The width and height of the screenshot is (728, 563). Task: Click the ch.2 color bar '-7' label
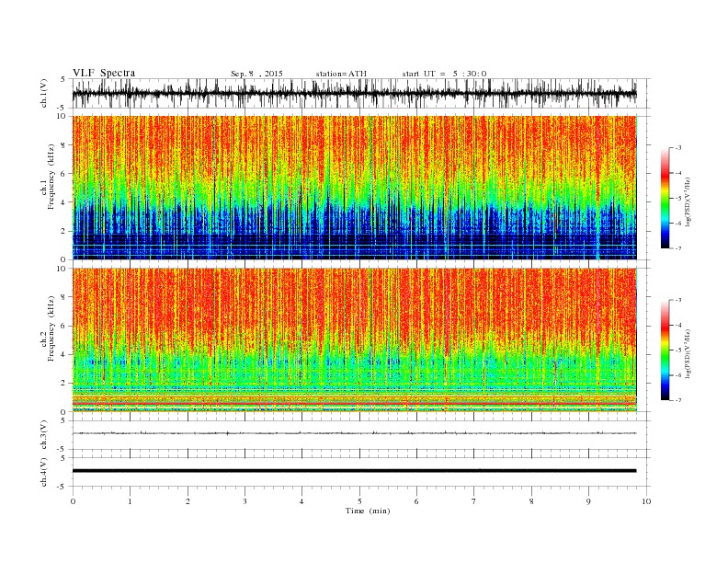click(x=677, y=400)
